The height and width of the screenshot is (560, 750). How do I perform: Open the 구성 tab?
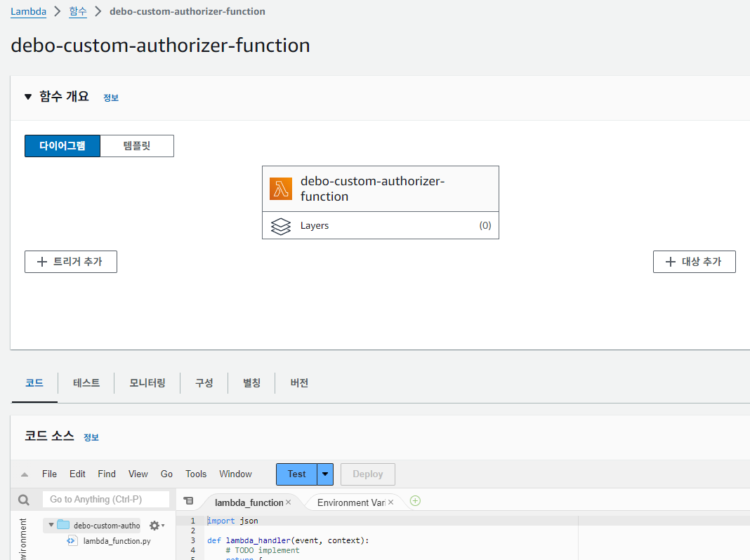204,382
